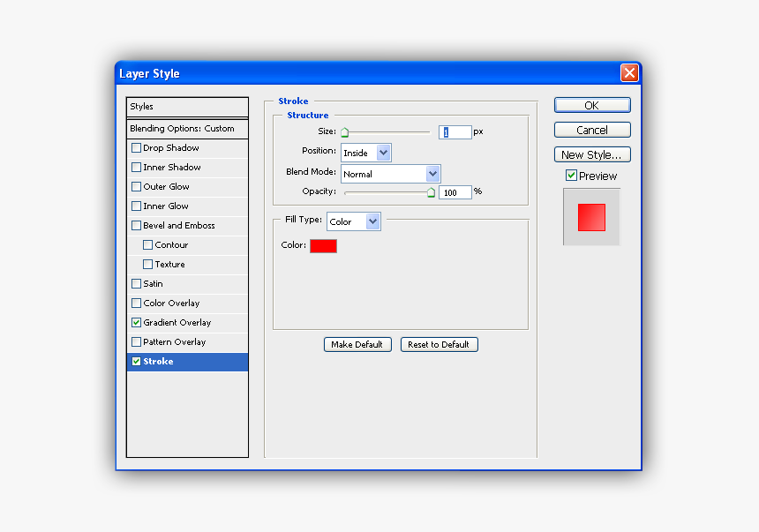Screen dimensions: 759x532
Task: Toggle the Preview checkbox
Action: coord(571,176)
